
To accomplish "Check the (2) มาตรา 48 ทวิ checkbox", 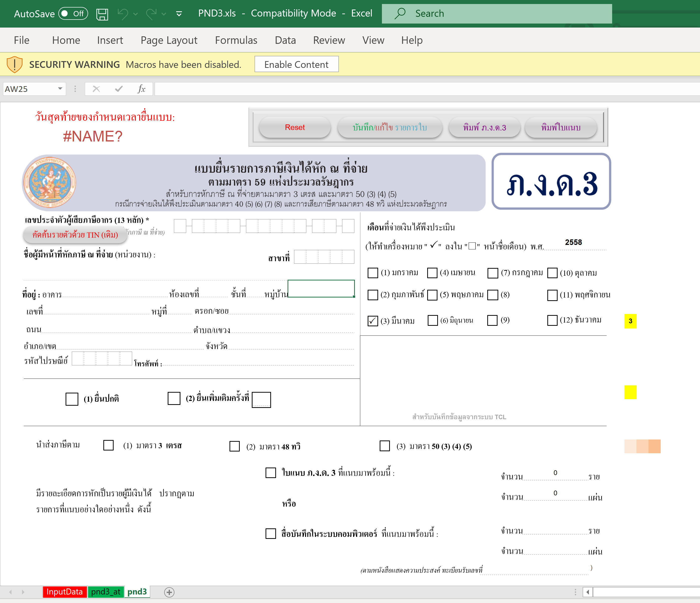I will [235, 446].
